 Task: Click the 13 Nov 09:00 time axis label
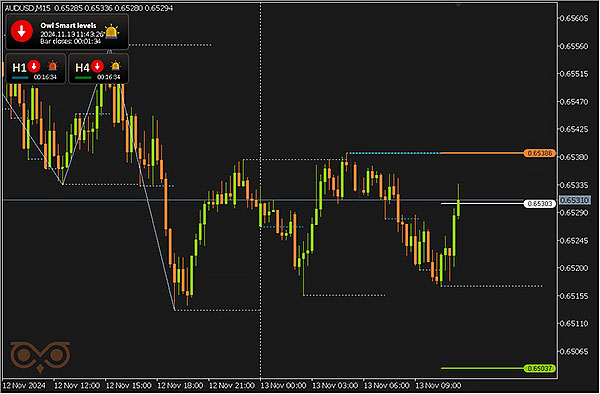click(x=438, y=385)
